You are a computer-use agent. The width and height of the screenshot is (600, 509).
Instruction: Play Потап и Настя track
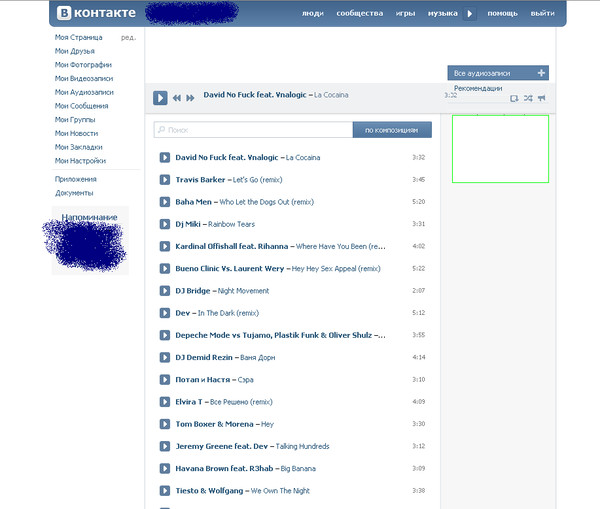165,380
